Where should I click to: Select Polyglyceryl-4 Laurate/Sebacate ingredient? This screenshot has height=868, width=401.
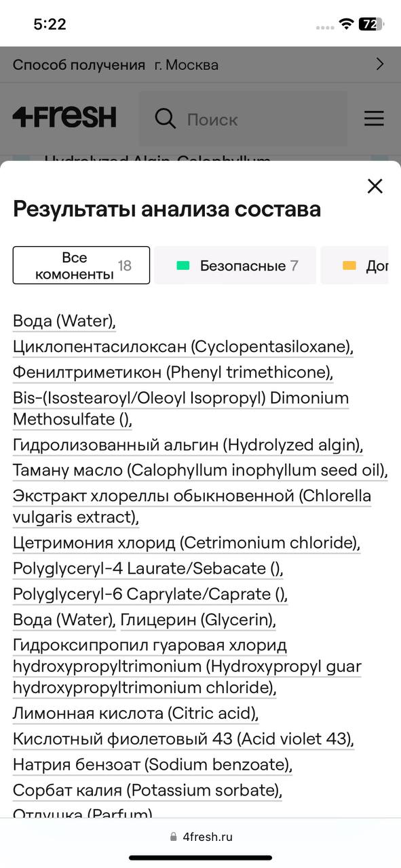coord(149,568)
